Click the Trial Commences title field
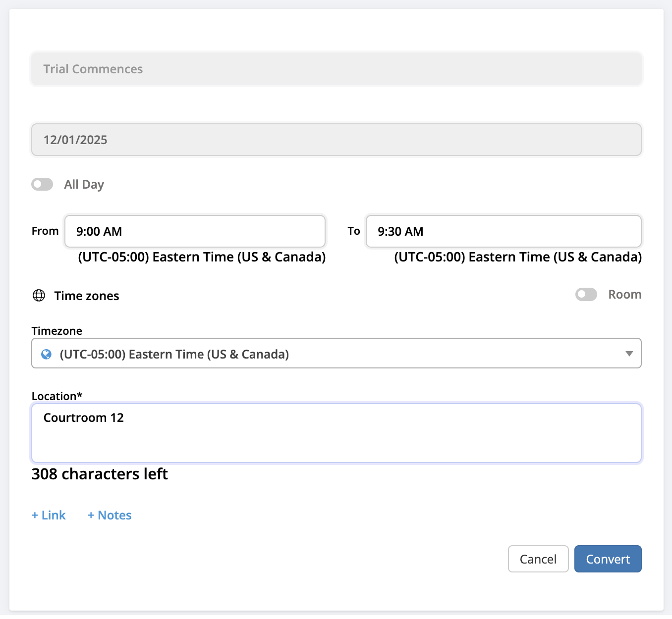This screenshot has width=672, height=619. point(336,69)
